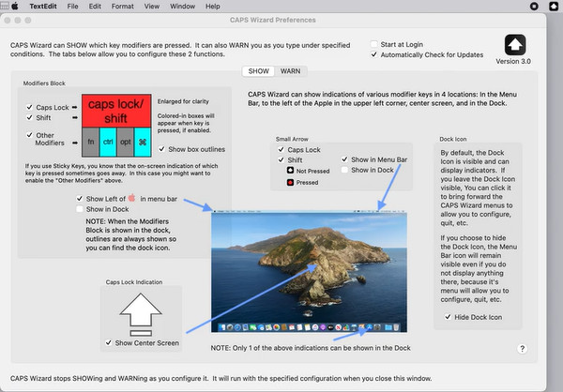Click the CAPS Wizard app icon above Version 3.0
563x392 pixels.
(x=515, y=45)
